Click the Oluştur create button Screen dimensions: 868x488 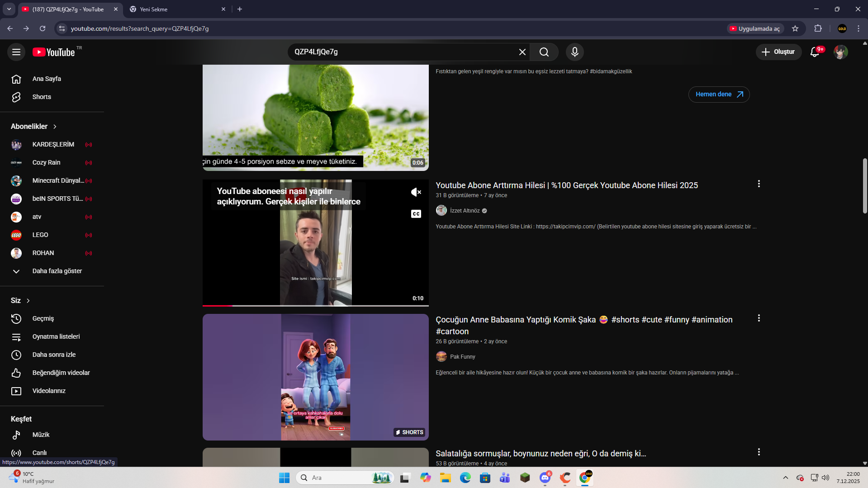click(x=778, y=52)
